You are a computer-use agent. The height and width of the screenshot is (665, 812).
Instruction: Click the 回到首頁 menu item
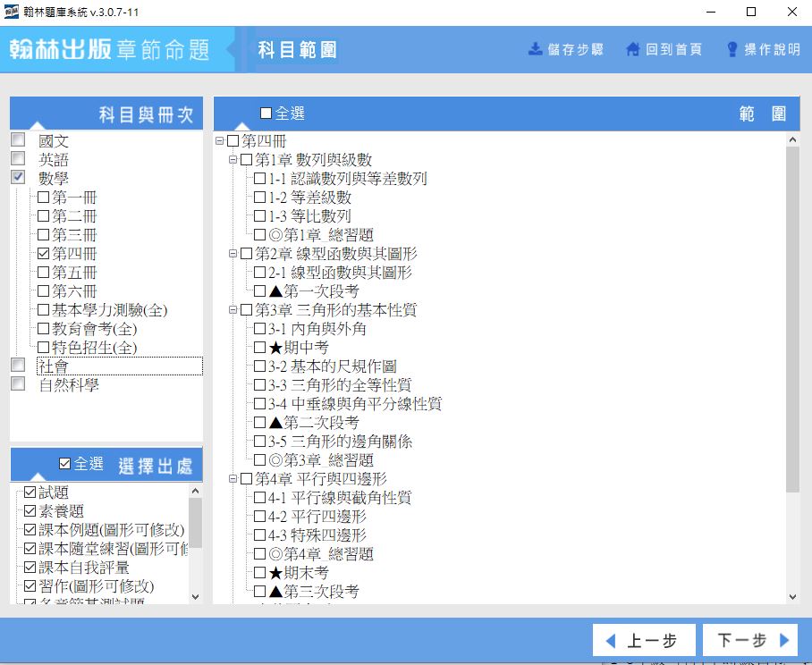coord(664,49)
